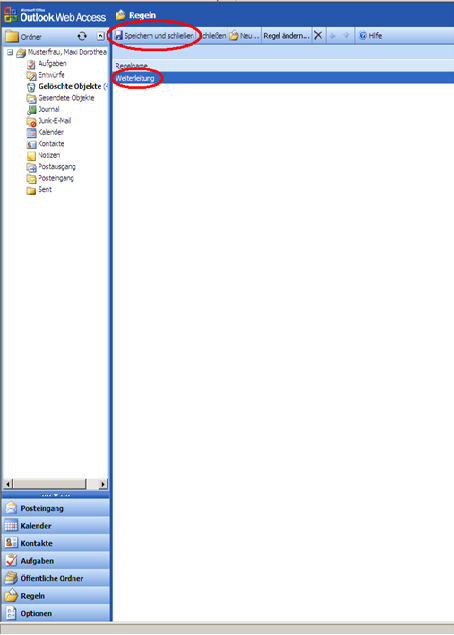Switch to Posteingang in navigation bar
Screen dimensions: 454x635
point(55,508)
